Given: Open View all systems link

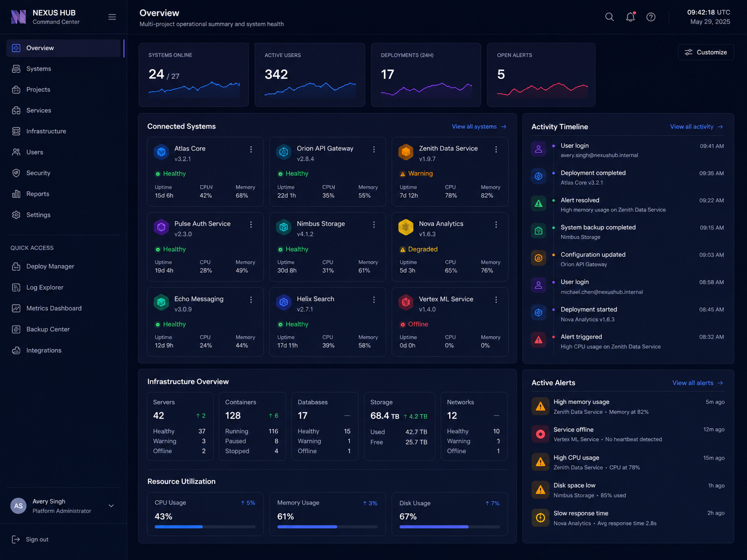Looking at the screenshot, I should pyautogui.click(x=479, y=127).
